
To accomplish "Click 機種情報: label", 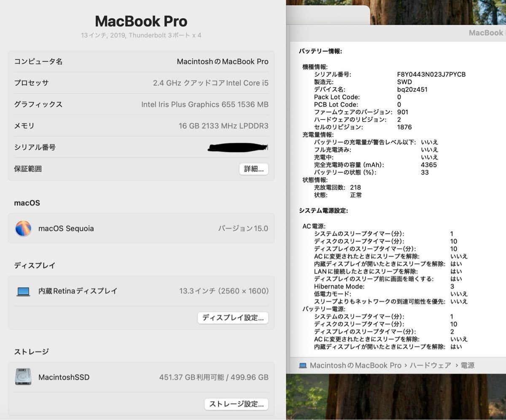I will pos(315,67).
